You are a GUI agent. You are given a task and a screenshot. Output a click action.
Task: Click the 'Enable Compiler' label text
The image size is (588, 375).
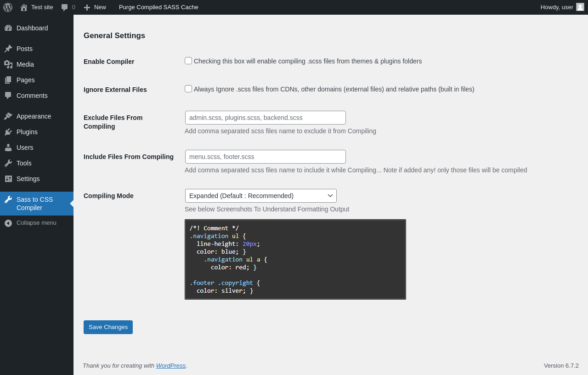[x=109, y=62]
